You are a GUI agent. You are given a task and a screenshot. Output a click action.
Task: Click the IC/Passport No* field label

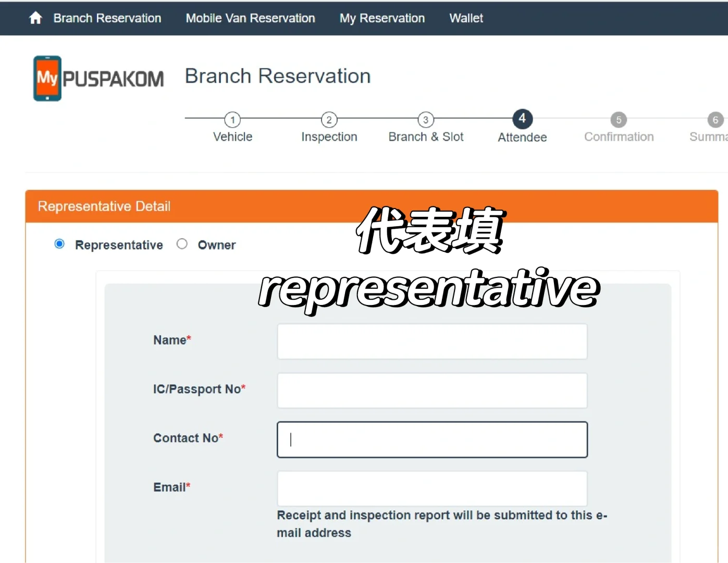[199, 389]
